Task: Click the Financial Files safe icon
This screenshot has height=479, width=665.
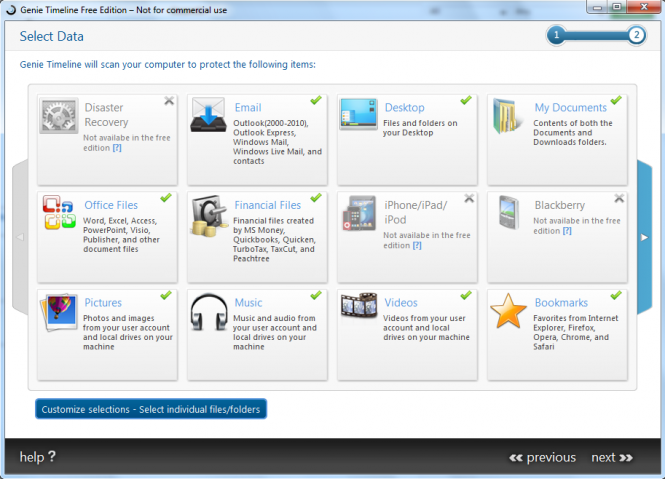Action: (x=208, y=216)
